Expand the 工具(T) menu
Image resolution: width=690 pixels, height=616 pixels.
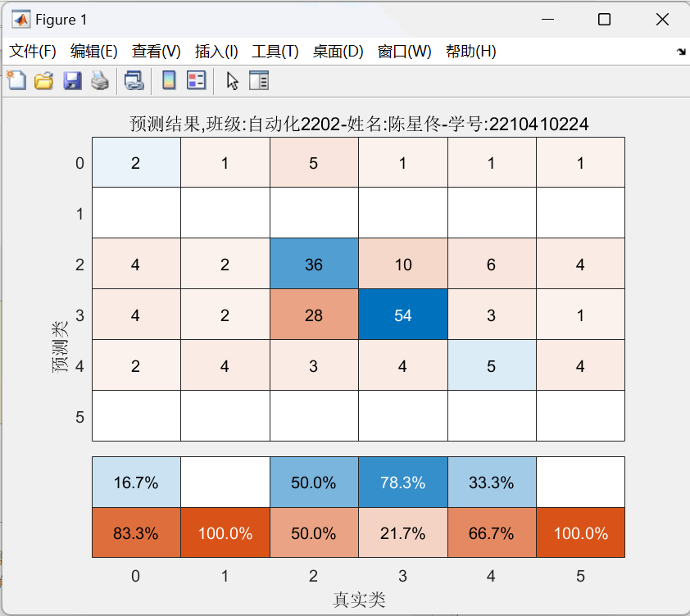(275, 52)
